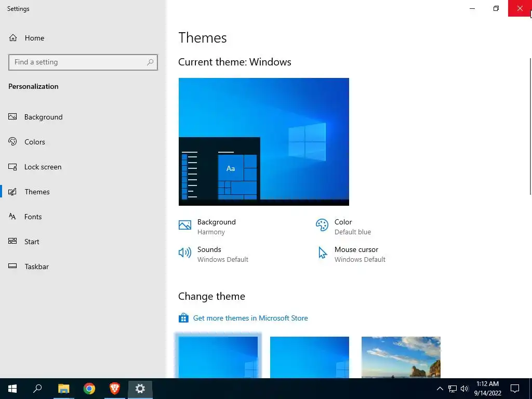The image size is (532, 399).
Task: Click the Themes brush icon in sidebar
Action: [12, 192]
